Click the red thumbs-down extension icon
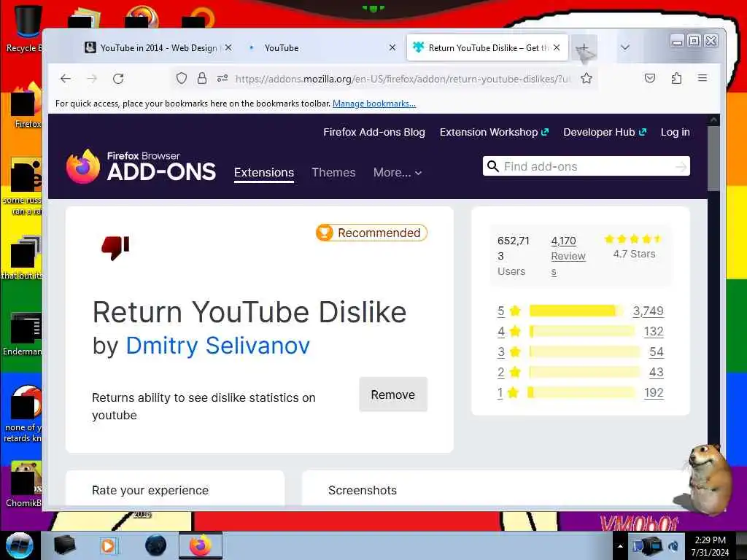747x560 pixels. [115, 248]
